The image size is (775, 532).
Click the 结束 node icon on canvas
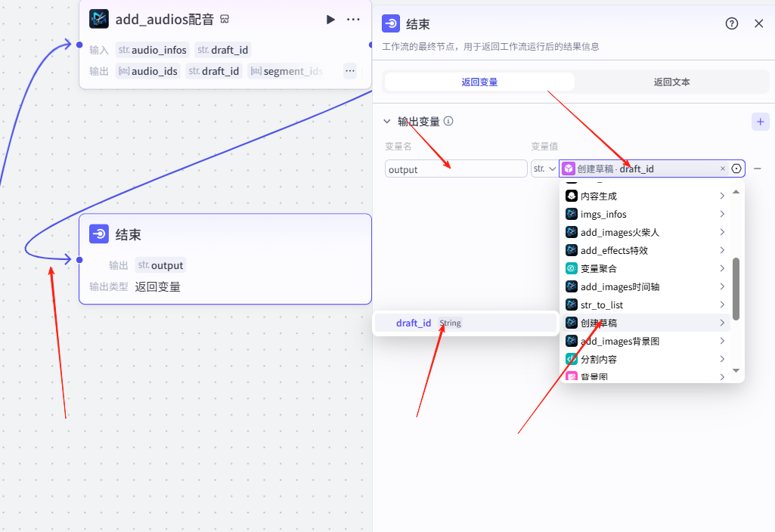pyautogui.click(x=99, y=234)
